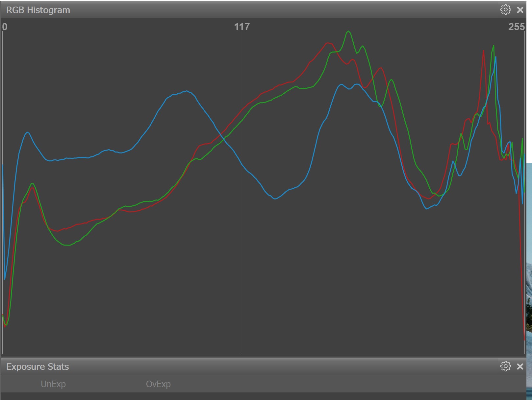Click the Exposure Stats panel title

(38, 366)
